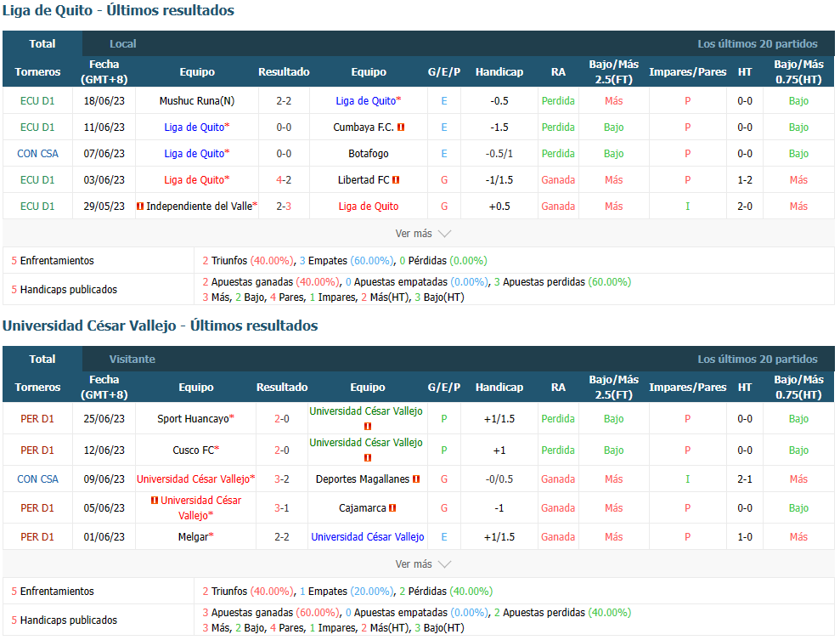The height and width of the screenshot is (640, 840).
Task: Click red card icon under Universidad César Vallejo 12/06/23
Action: (x=368, y=458)
